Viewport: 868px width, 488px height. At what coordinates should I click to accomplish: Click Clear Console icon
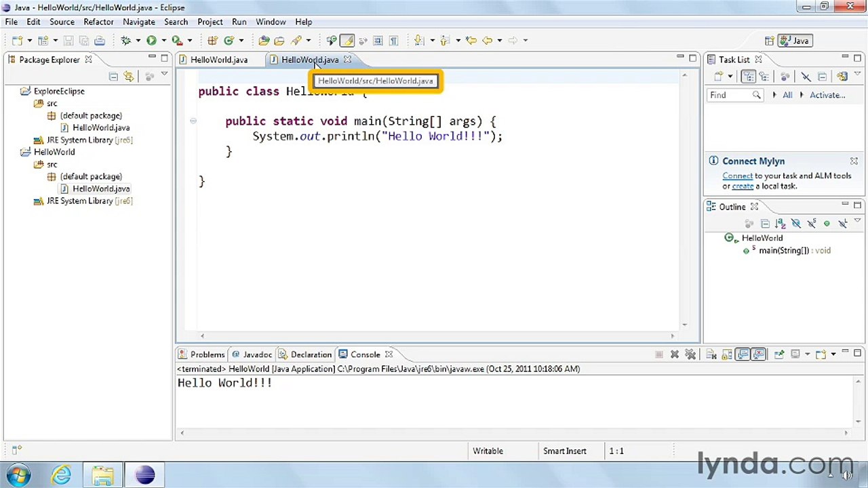click(711, 354)
